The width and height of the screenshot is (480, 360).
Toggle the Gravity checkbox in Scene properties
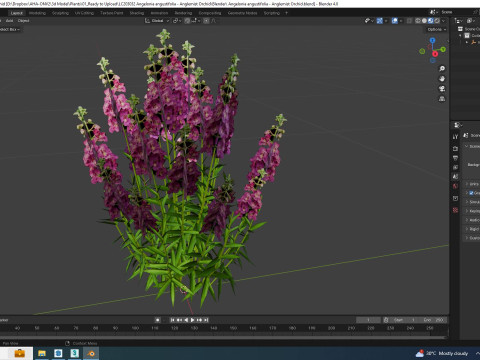point(471,193)
